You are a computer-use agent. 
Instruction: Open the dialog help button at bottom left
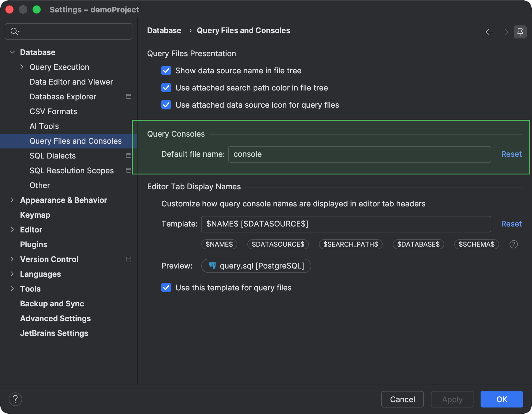click(15, 399)
